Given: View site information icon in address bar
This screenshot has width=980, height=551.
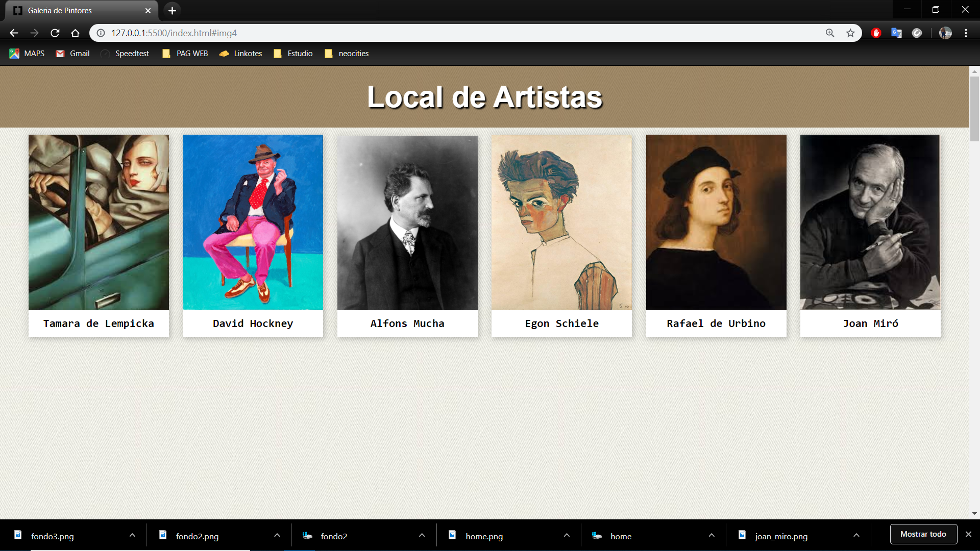Looking at the screenshot, I should (x=101, y=33).
